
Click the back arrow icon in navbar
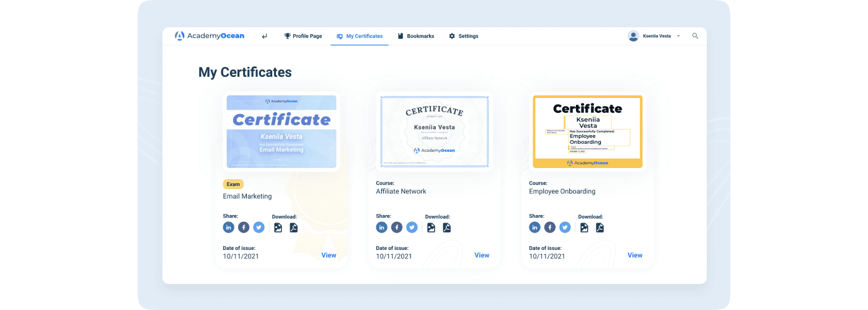pos(265,36)
